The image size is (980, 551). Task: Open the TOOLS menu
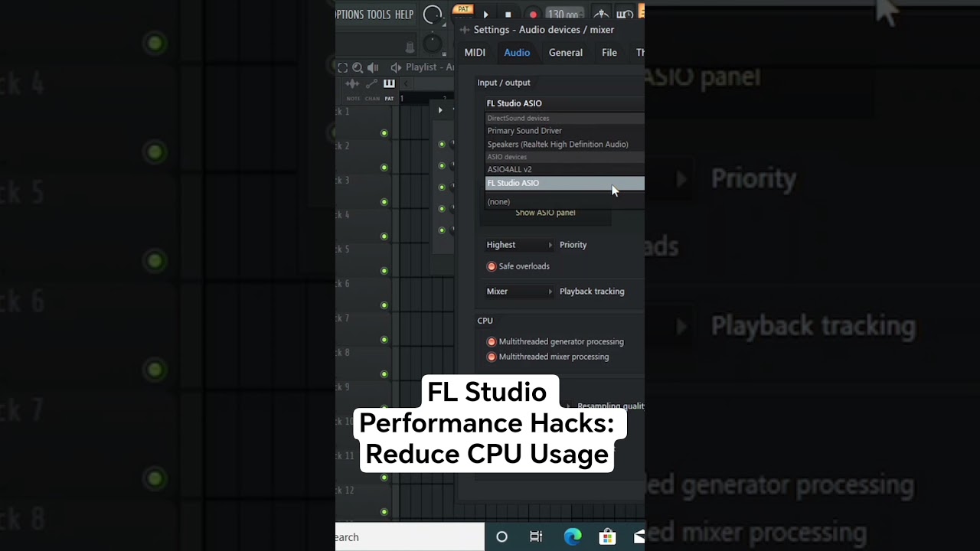[x=378, y=15]
